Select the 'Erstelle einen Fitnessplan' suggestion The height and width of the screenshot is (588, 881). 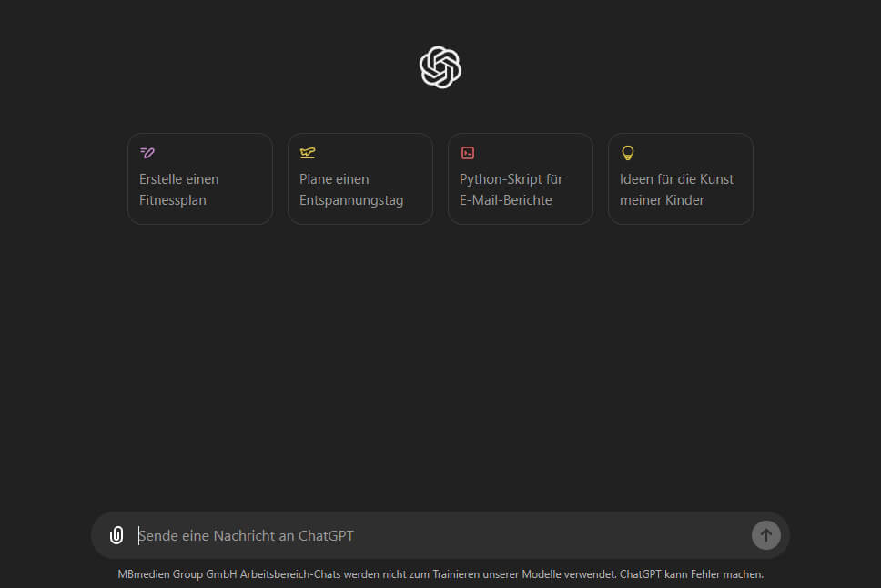coord(200,179)
